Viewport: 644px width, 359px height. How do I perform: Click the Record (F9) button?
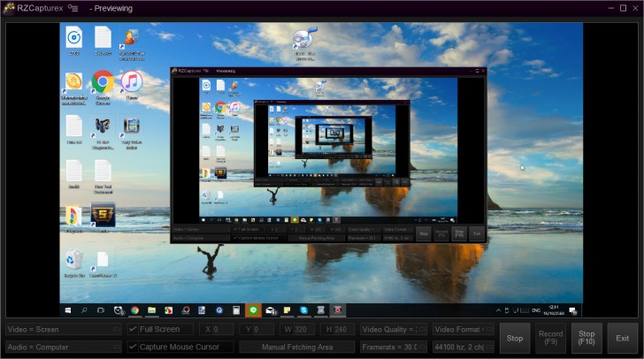click(x=550, y=338)
